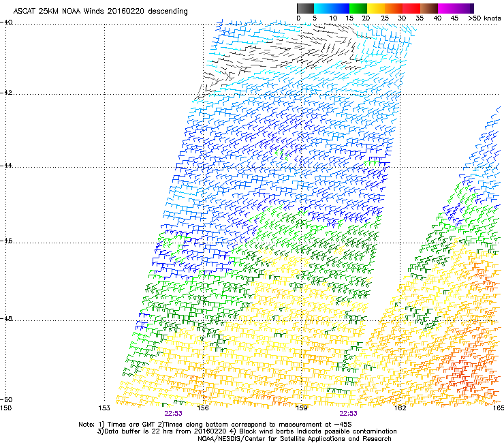Image resolution: width=504 pixels, height=443 pixels.
Task: Click the -48 latitude axis label
Action: [x=7, y=319]
